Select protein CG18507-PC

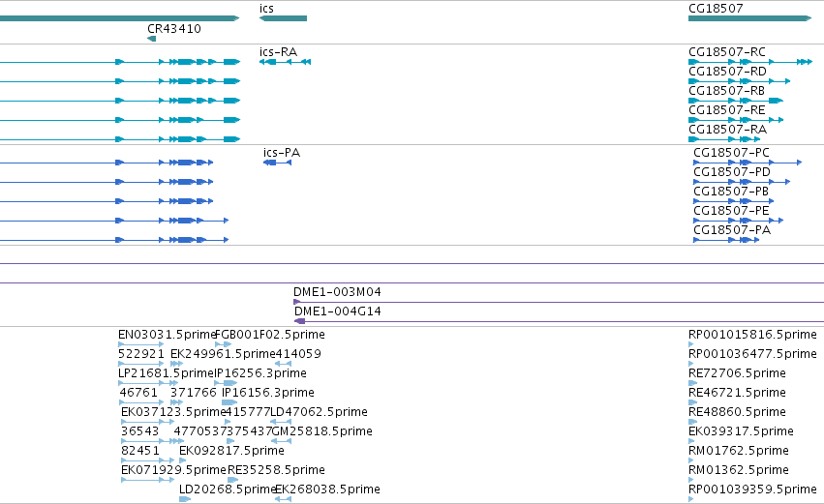(731, 153)
